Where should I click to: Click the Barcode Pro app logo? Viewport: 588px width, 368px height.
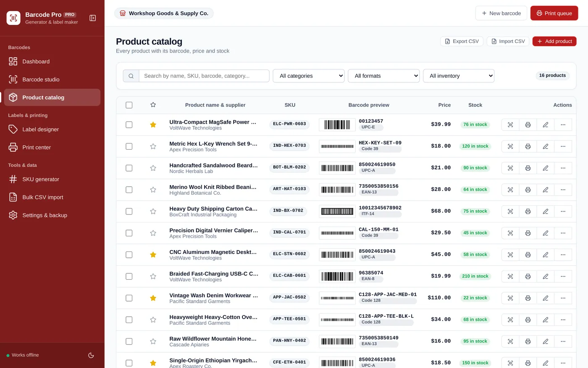(13, 18)
